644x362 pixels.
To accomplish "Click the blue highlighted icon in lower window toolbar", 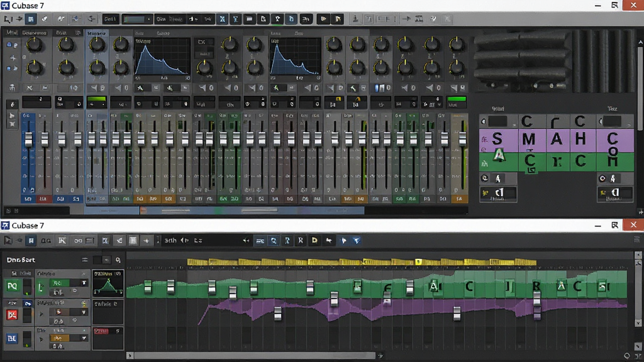I will tap(31, 241).
